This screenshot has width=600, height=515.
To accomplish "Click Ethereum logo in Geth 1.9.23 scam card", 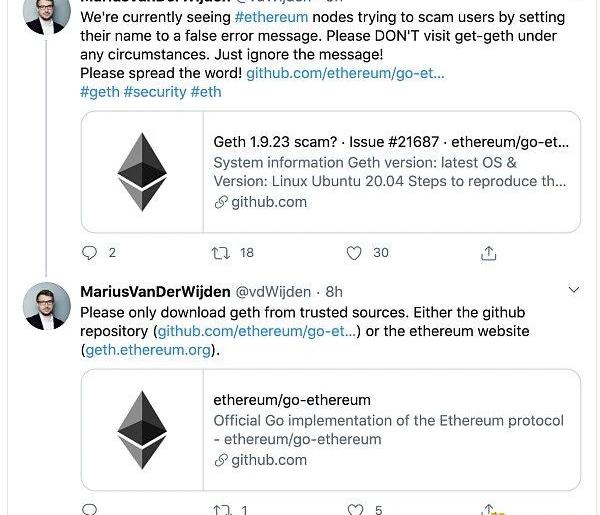I will point(141,171).
